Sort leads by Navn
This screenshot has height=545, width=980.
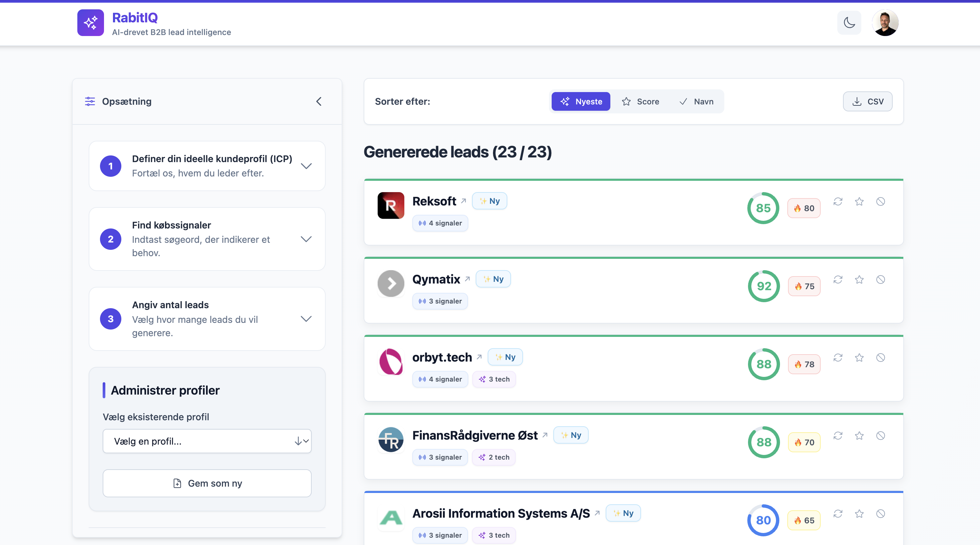(x=697, y=102)
